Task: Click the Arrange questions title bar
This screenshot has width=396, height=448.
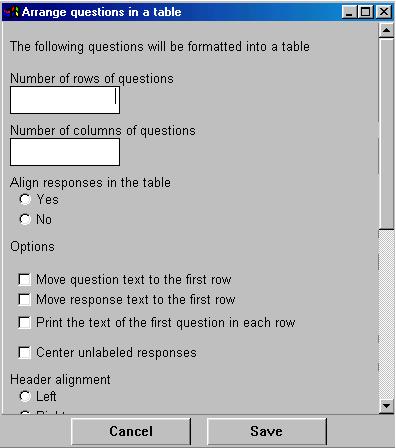Action: pyautogui.click(x=180, y=12)
